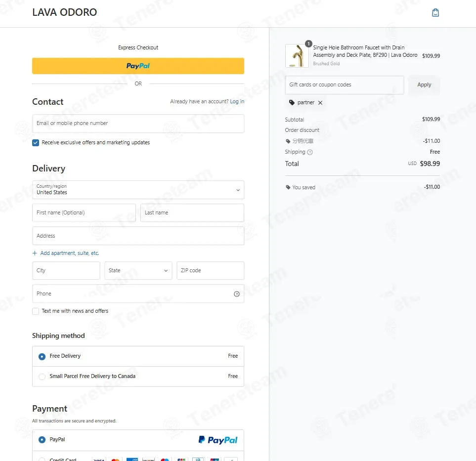This screenshot has height=461, width=476.
Task: Focus the Gift cards or coupon codes field
Action: pyautogui.click(x=345, y=85)
